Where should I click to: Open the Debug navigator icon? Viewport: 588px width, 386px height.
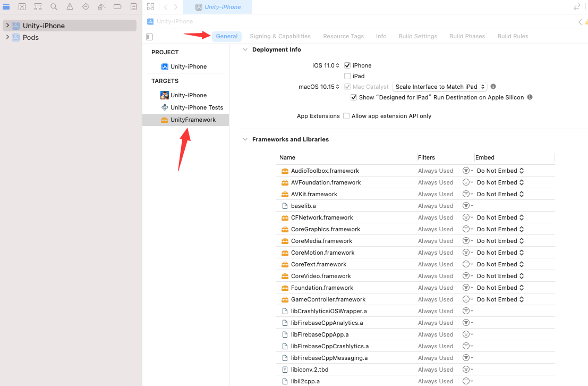tap(101, 6)
